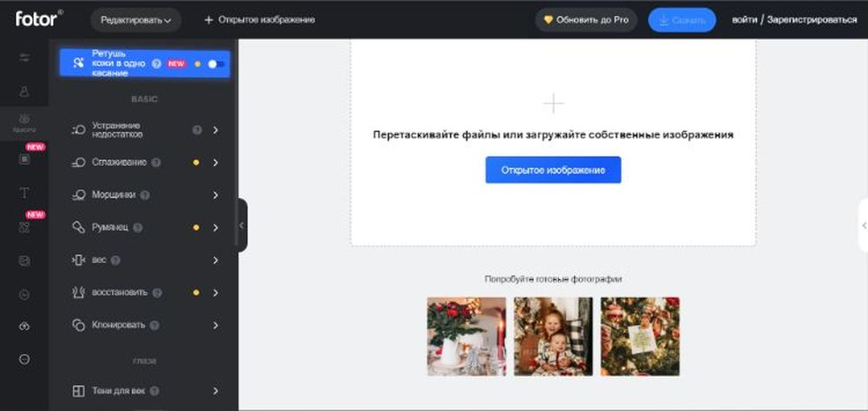Viewport: 868px width, 411px height.
Task: Click Обновить до Pro button
Action: click(586, 20)
